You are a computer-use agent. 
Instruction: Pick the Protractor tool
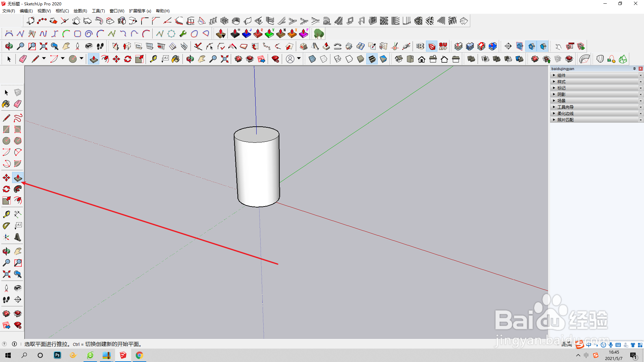pos(6,226)
